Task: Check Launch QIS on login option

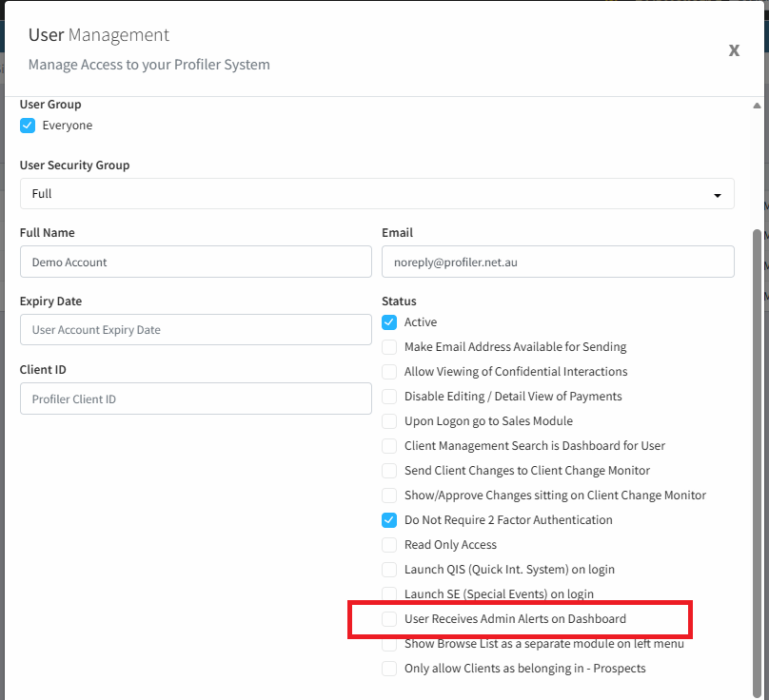Action: (x=389, y=570)
